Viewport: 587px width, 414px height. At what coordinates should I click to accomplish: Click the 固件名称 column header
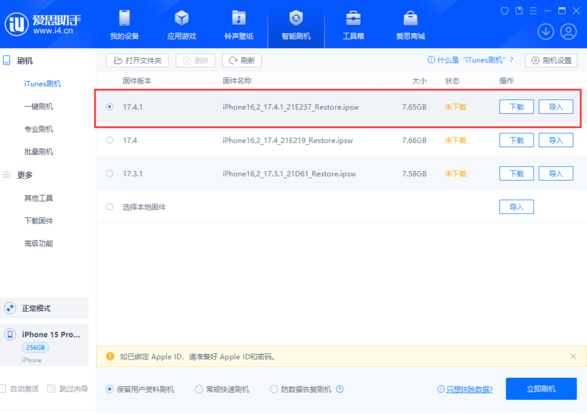tap(237, 80)
